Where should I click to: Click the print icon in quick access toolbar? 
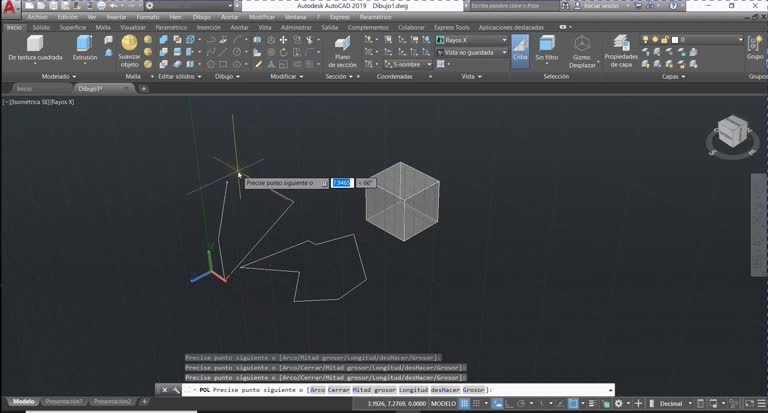tap(101, 6)
